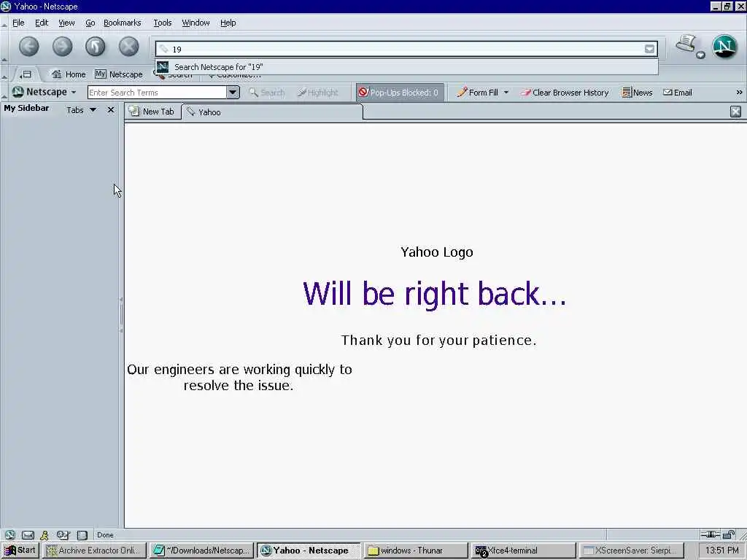Open the Tabs dropdown in My Sidebar
Image resolution: width=747 pixels, height=560 pixels.
click(x=82, y=110)
